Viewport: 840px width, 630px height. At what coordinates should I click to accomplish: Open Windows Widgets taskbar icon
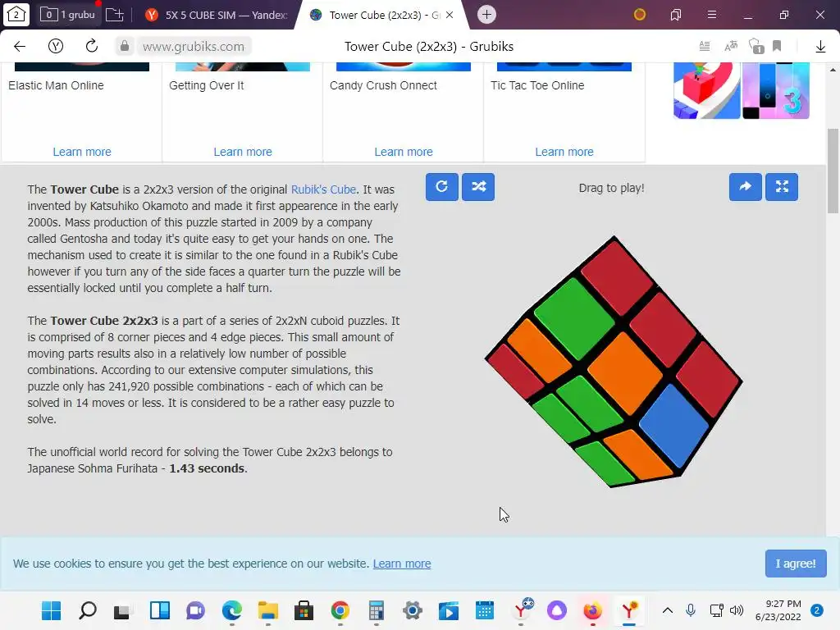pyautogui.click(x=160, y=610)
